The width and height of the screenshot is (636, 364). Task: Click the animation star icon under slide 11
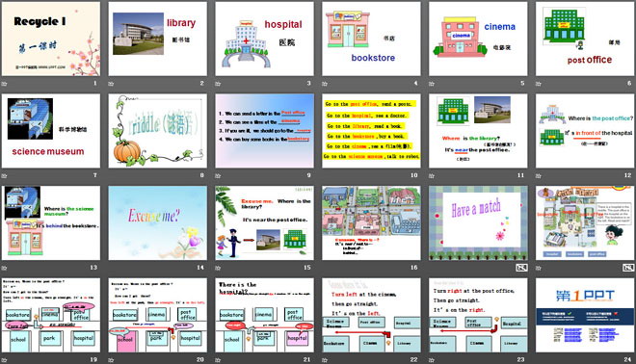[432, 176]
